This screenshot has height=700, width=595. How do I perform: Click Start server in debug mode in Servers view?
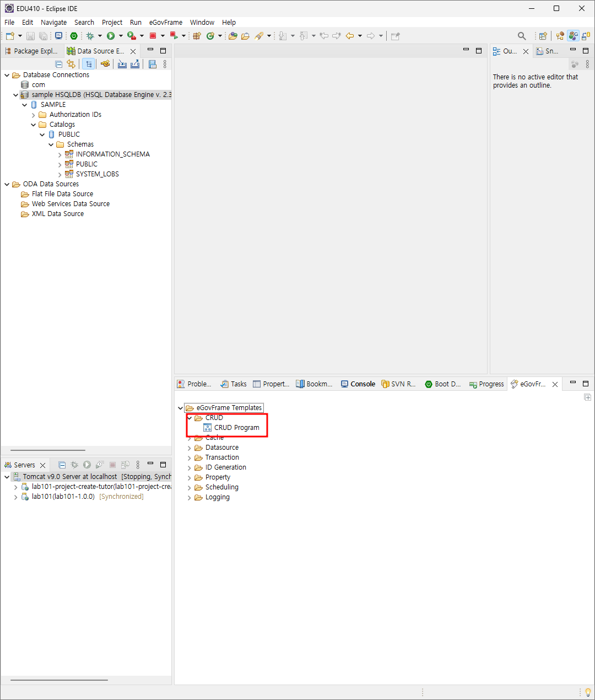[74, 465]
